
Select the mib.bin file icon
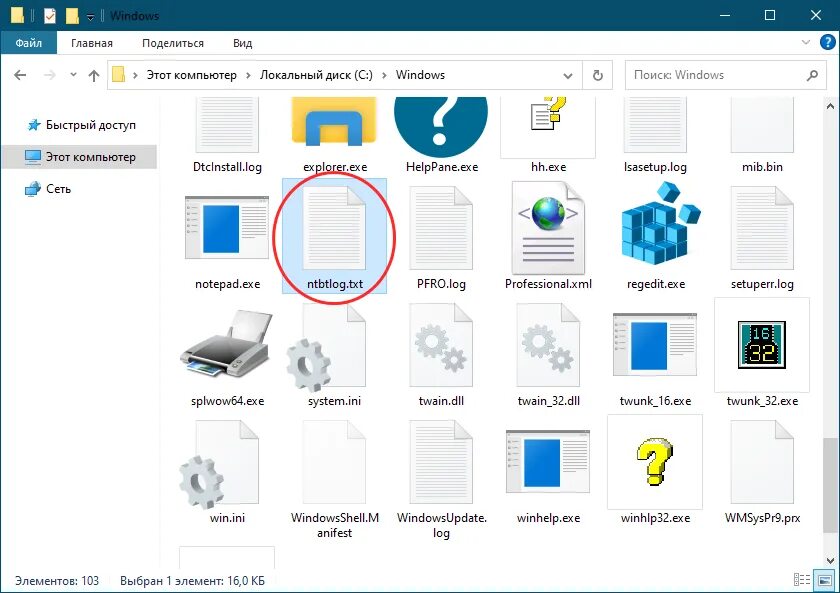click(762, 124)
